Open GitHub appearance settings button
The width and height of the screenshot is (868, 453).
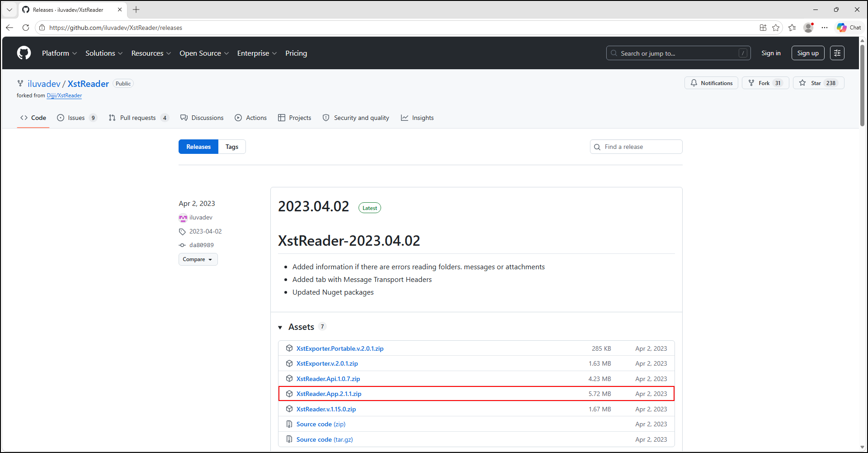click(837, 53)
